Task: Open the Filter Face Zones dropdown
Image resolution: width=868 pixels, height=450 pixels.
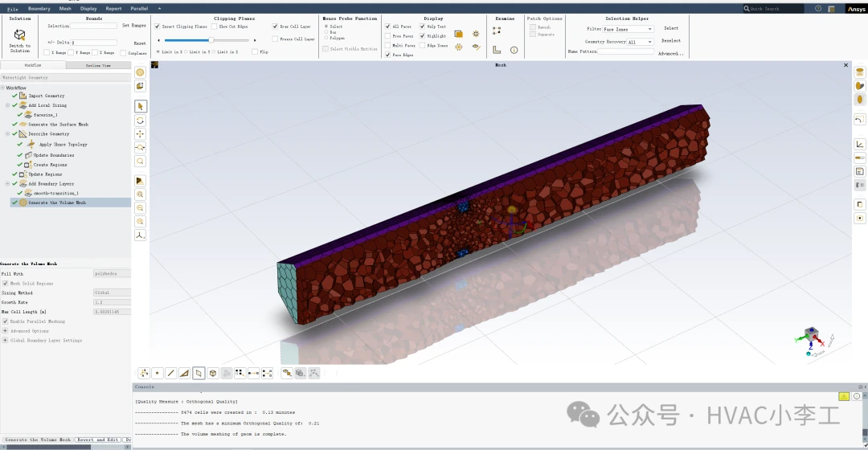Action: [628, 29]
